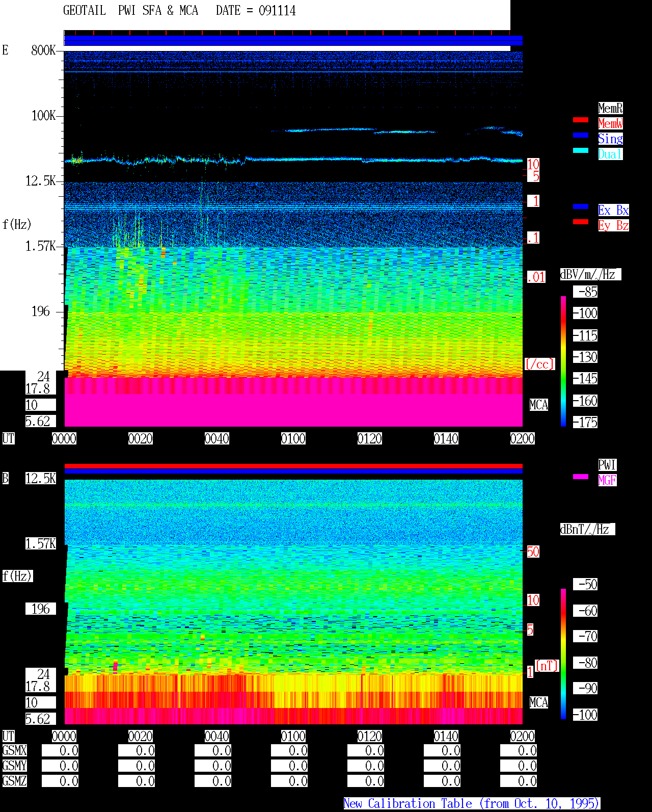Click the red MemW legend swatch
Image resolution: width=652 pixels, height=812 pixels.
[581, 120]
